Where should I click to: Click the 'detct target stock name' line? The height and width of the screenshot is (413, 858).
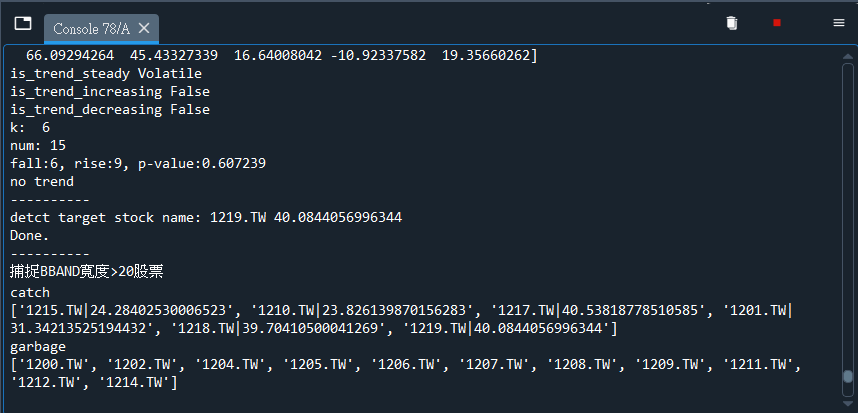[x=206, y=218]
